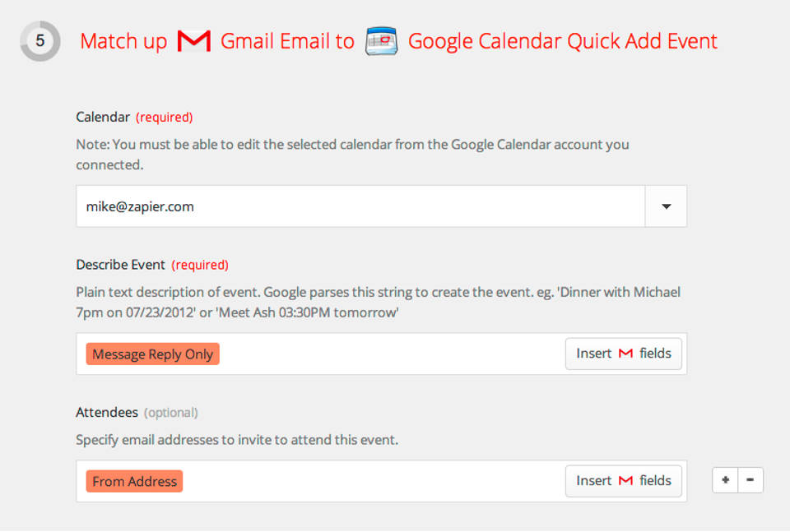The width and height of the screenshot is (790, 532).
Task: Remove attendee row with minus button
Action: [750, 481]
